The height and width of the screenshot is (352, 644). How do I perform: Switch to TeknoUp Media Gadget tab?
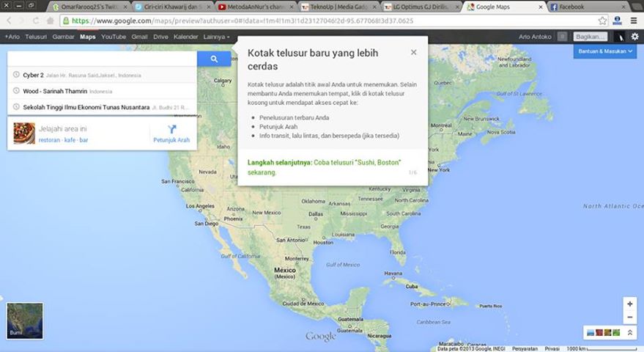[x=338, y=7]
